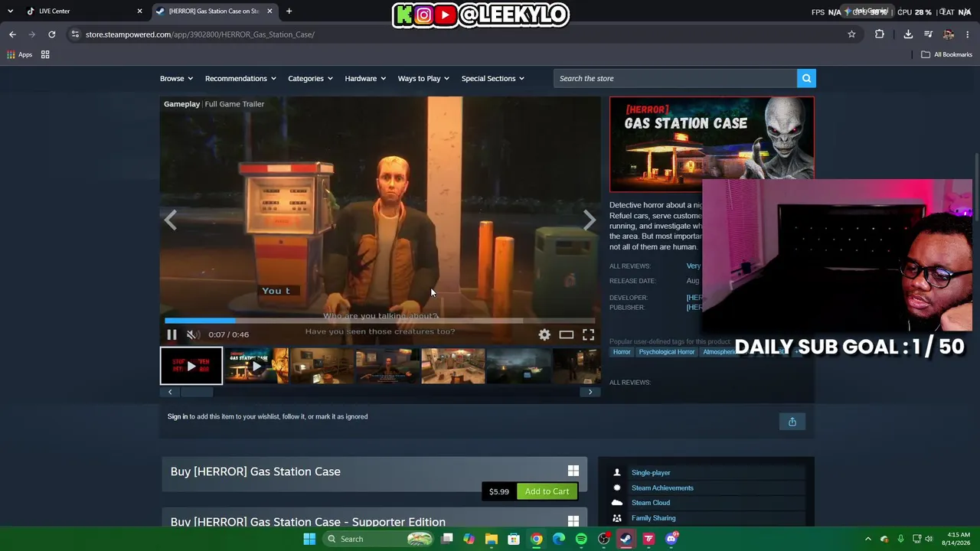
Task: Open Microsoft Store from taskbar
Action: (514, 539)
